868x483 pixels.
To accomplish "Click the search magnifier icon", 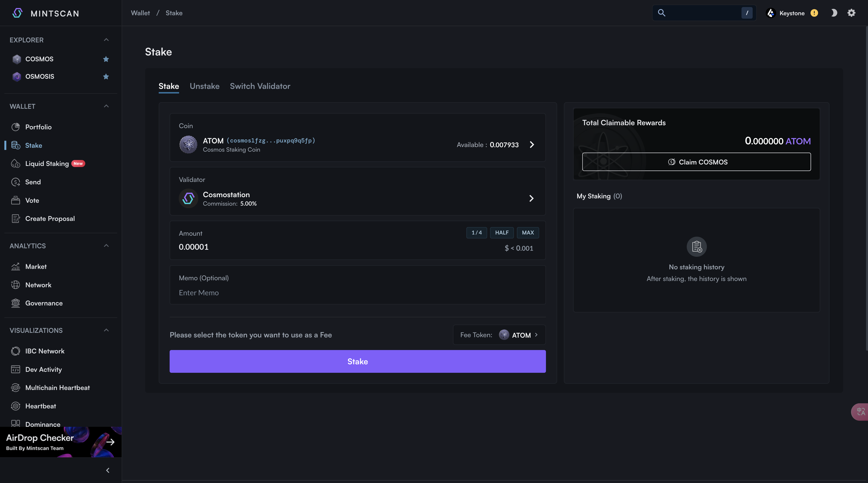I will click(x=662, y=13).
